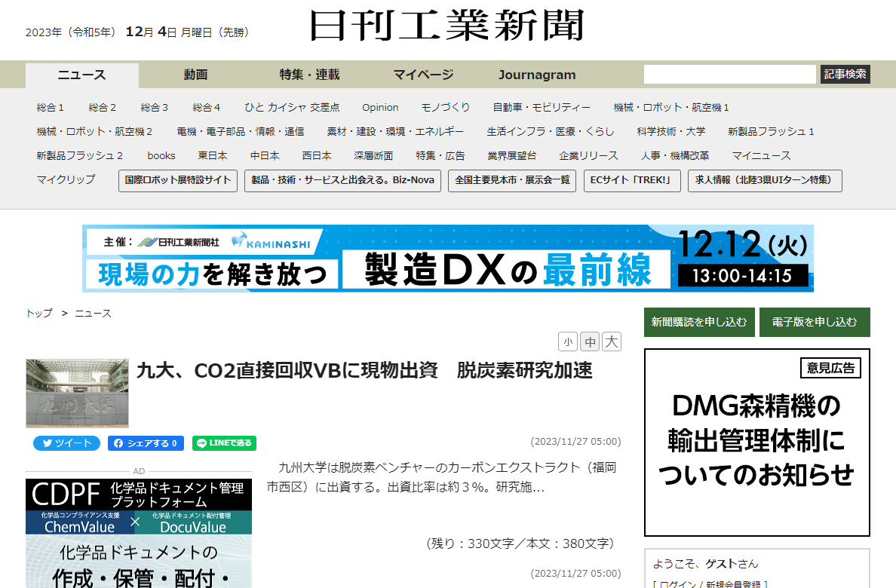Share article via Facebook button
The height and width of the screenshot is (588, 896).
click(x=146, y=443)
